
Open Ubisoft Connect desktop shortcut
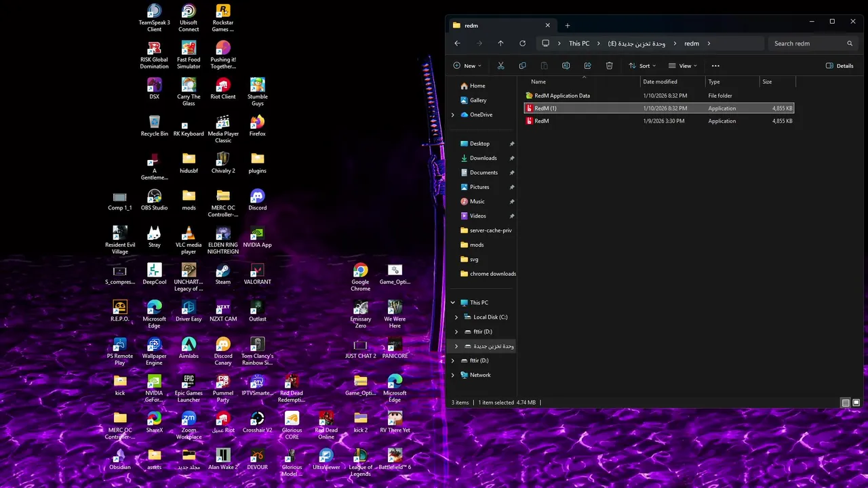[189, 18]
